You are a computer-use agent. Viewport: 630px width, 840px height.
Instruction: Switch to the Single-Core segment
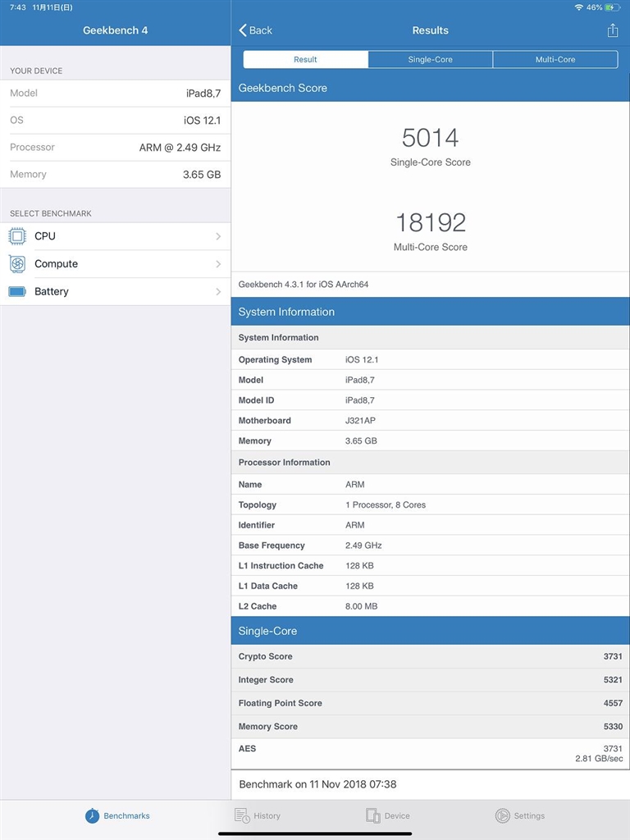click(x=430, y=59)
